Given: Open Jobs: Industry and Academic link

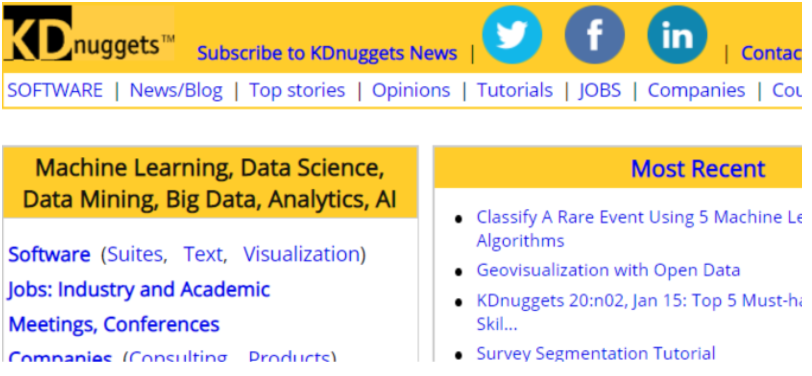Looking at the screenshot, I should coord(139,290).
